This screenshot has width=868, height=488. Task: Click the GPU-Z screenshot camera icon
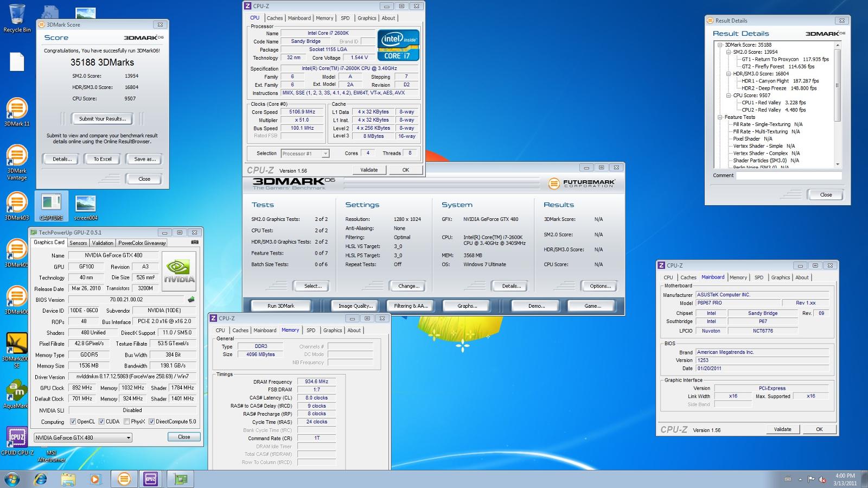pos(195,242)
